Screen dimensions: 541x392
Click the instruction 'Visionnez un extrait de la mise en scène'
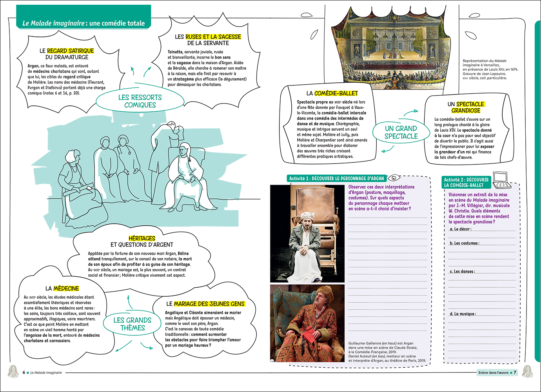point(478,197)
